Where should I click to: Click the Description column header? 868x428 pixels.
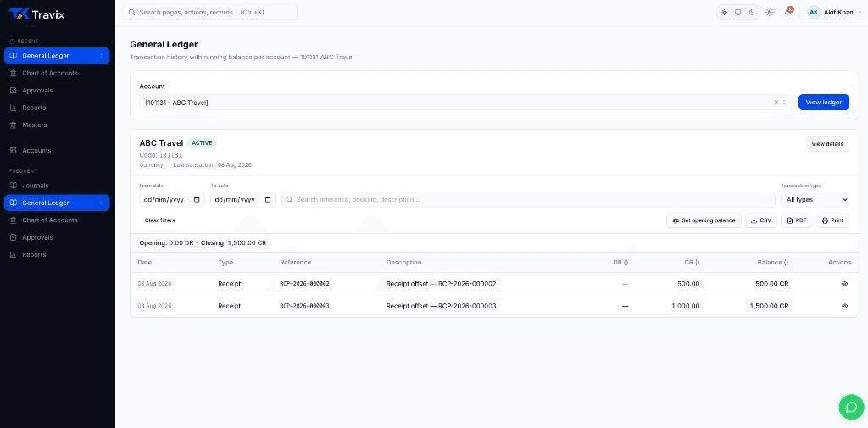(404, 263)
